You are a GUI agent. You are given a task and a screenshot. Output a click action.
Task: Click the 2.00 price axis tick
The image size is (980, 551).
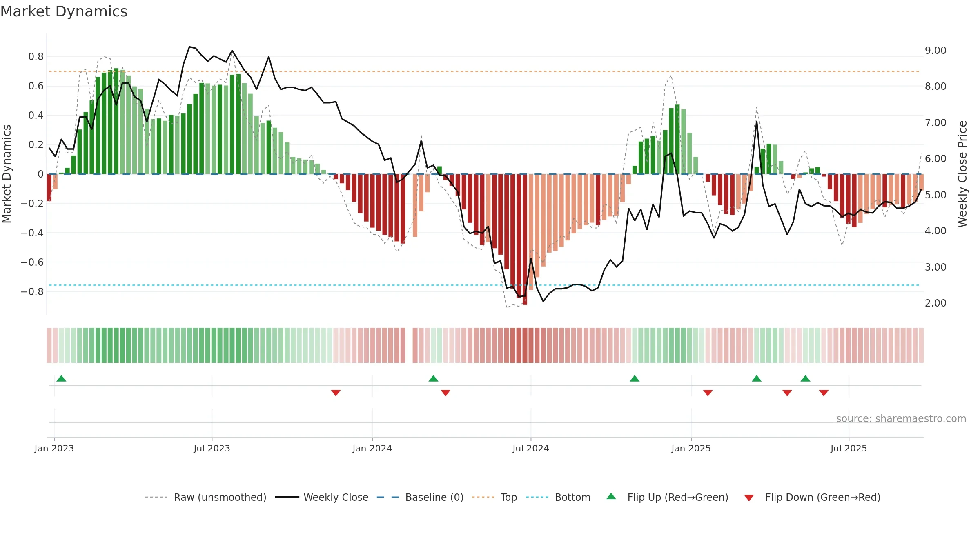click(x=935, y=303)
